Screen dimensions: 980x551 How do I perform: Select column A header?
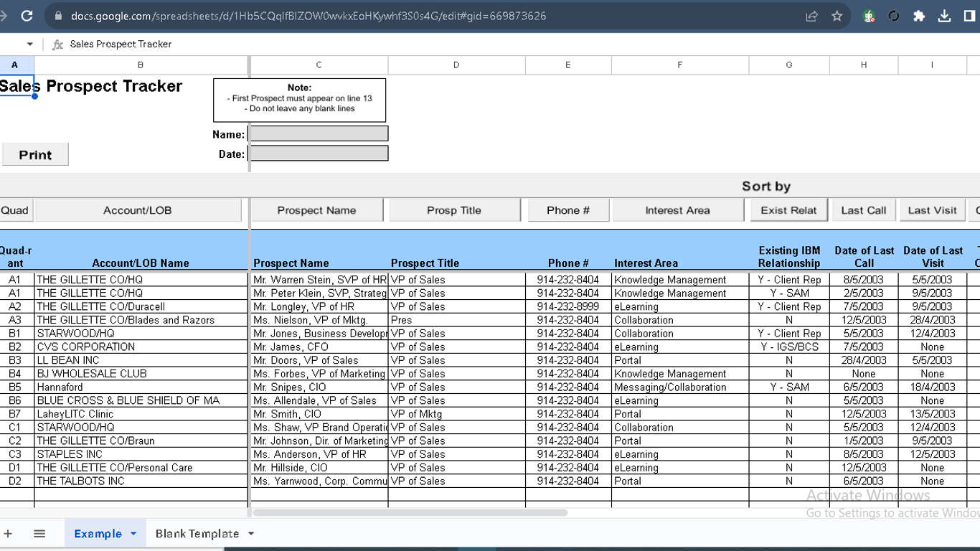pos(14,65)
